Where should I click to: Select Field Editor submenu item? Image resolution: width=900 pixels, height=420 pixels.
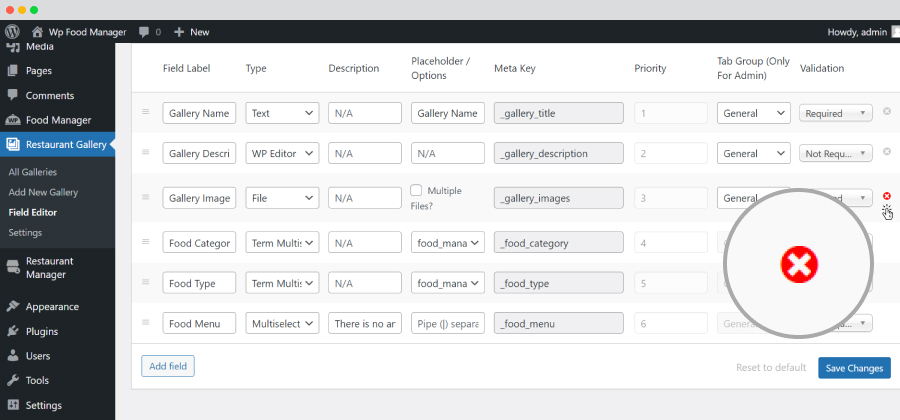pos(33,212)
